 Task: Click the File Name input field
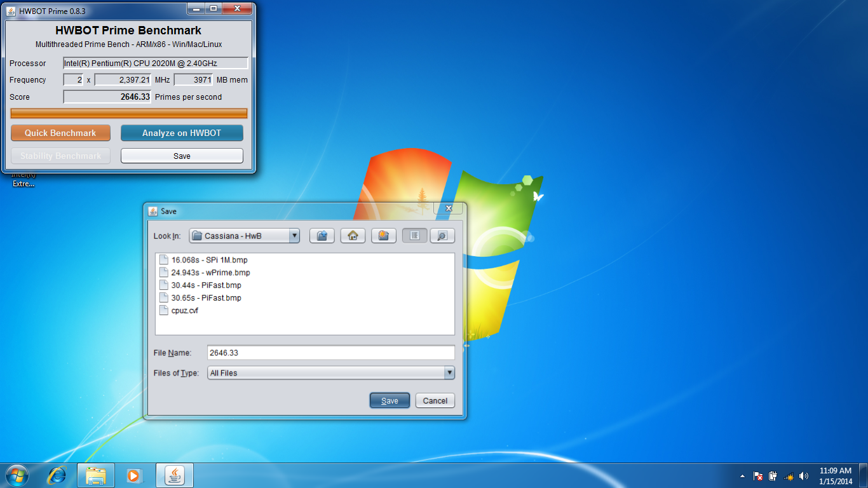[x=331, y=353]
